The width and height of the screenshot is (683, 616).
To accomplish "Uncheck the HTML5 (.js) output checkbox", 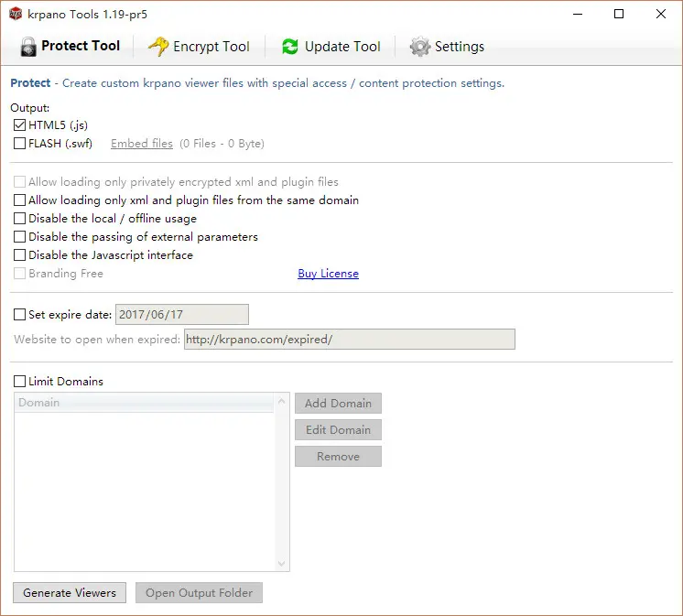I will (19, 125).
